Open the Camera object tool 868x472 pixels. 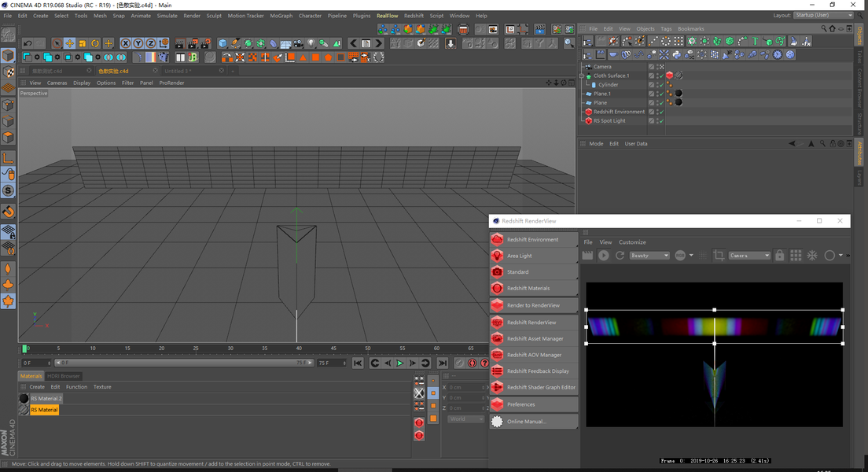[x=299, y=43]
